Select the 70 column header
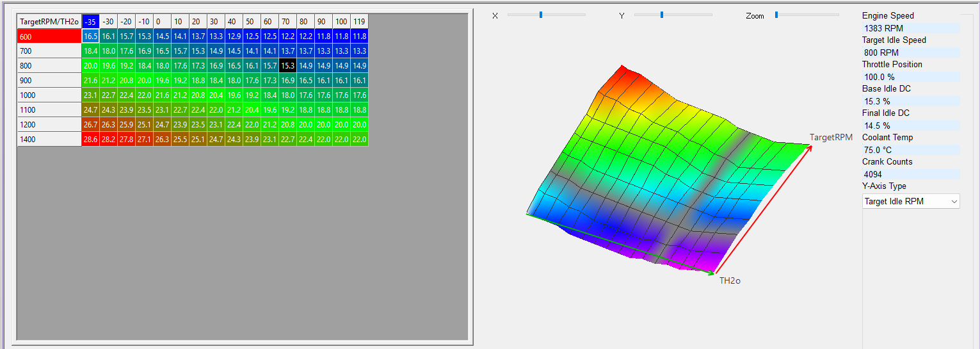Viewport: 980px width, 349px height. coord(287,21)
